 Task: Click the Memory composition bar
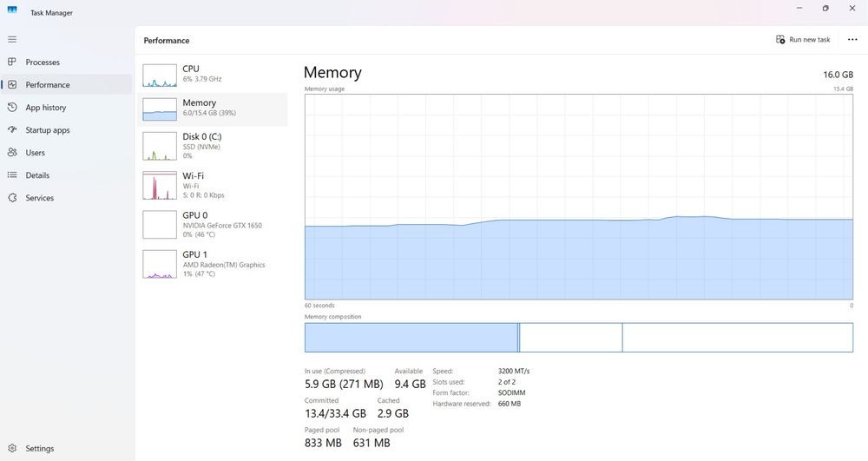[x=578, y=338]
